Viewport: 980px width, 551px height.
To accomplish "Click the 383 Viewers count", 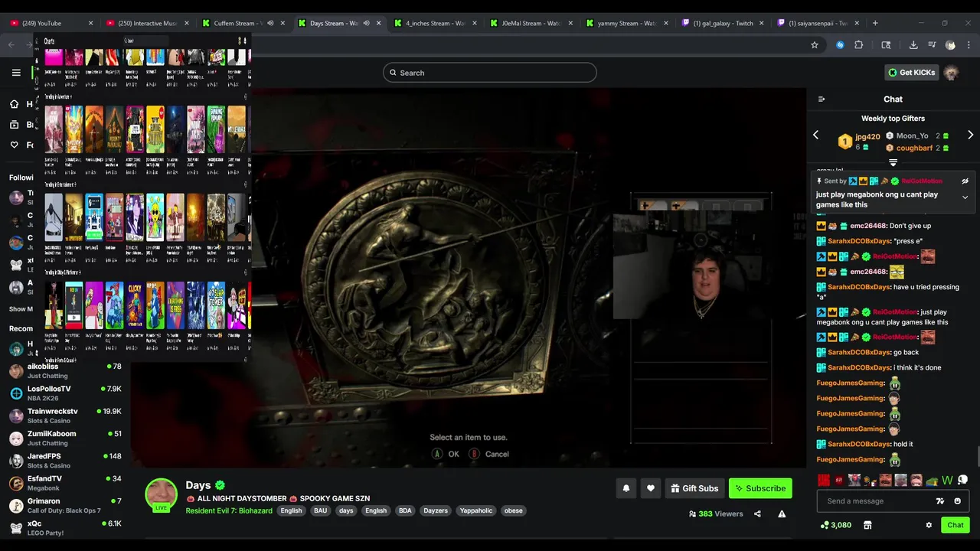I will 716,514.
